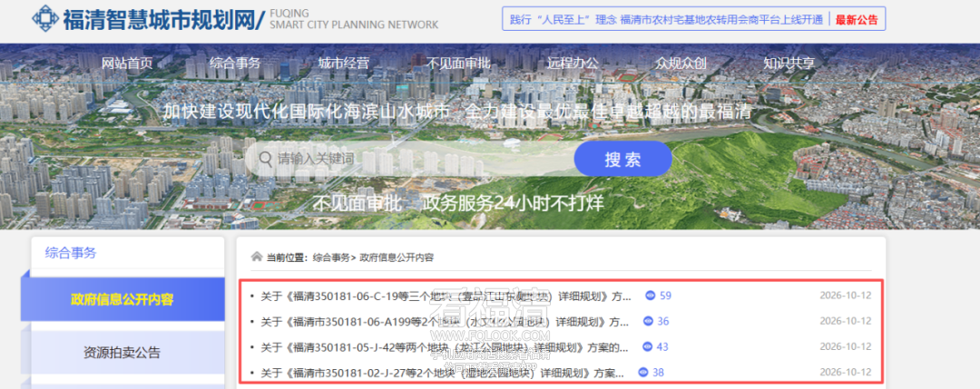Click the 2026-10-12 date on the 02-J-27 row
Screen dimensions: 980x389
[846, 372]
